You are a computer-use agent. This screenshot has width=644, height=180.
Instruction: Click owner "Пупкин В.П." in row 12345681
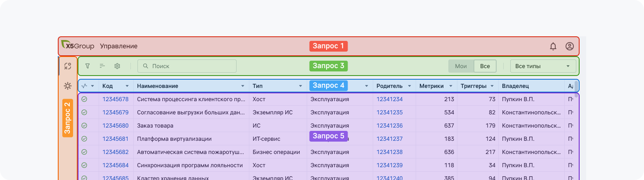tap(518, 139)
